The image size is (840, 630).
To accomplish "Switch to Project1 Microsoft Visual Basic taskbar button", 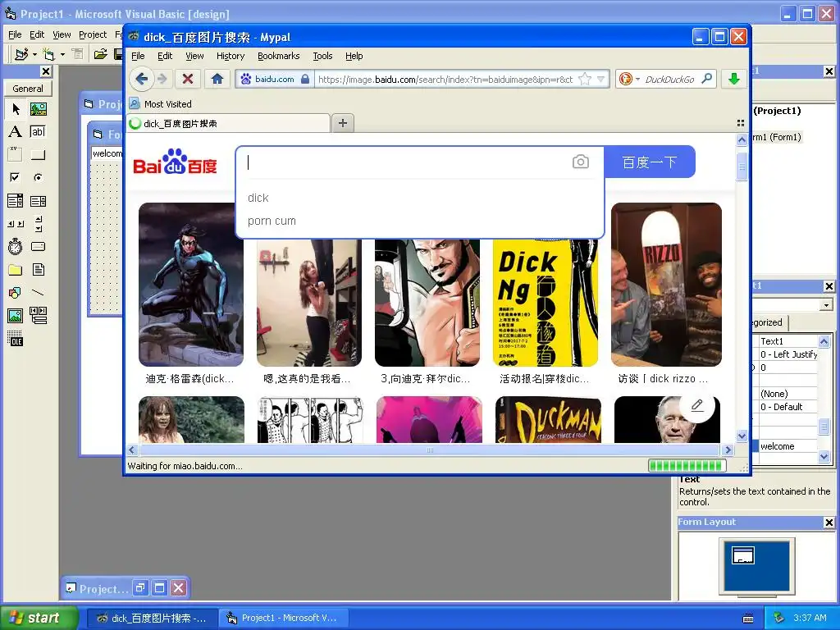I will click(x=284, y=619).
